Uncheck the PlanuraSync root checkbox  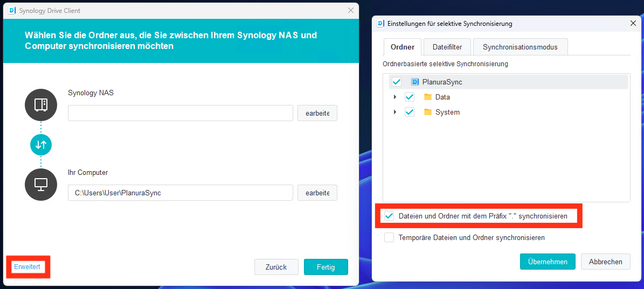(x=397, y=82)
